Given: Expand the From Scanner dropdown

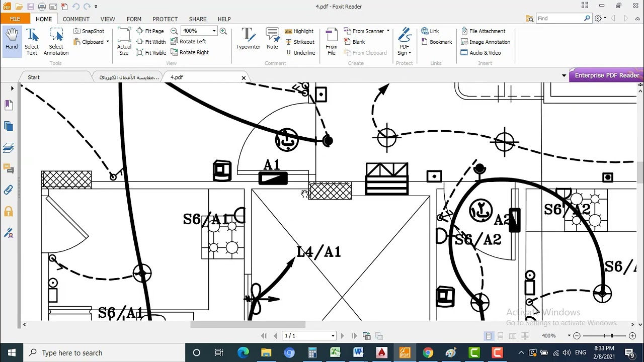Looking at the screenshot, I should tap(388, 31).
